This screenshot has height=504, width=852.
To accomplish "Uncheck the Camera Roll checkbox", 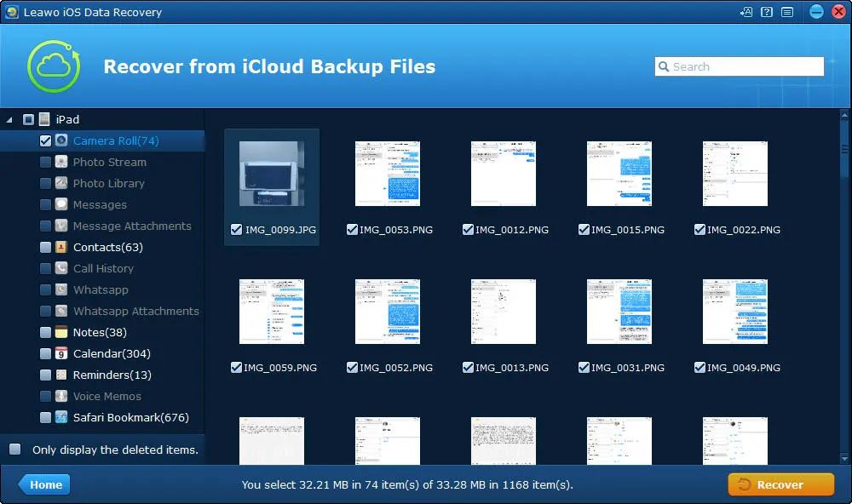I will pos(46,140).
